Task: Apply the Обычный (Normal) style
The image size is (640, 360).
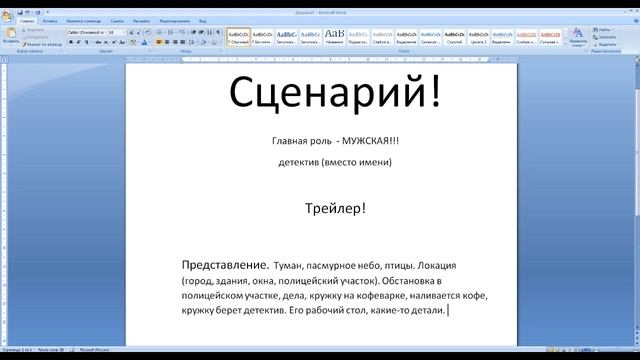Action: (x=238, y=37)
